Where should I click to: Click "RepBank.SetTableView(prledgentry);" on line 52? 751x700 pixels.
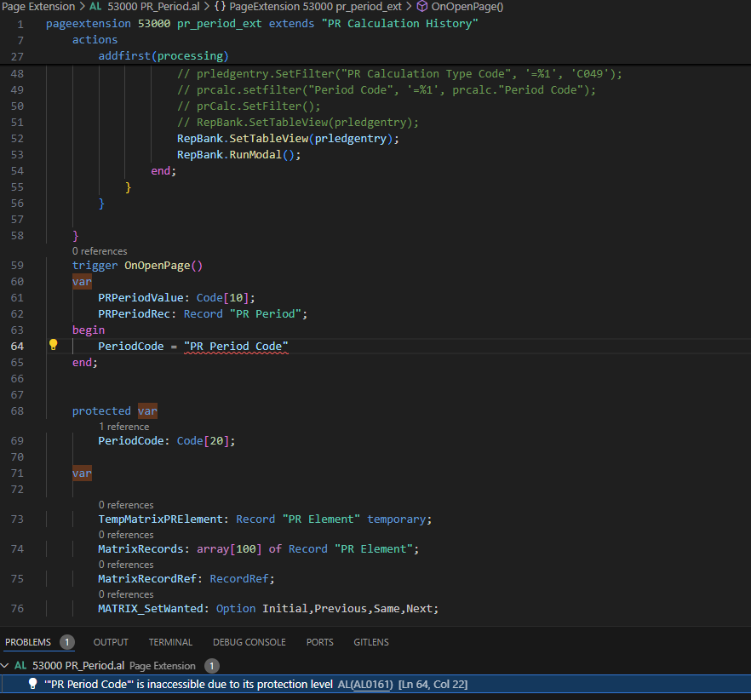pos(288,138)
